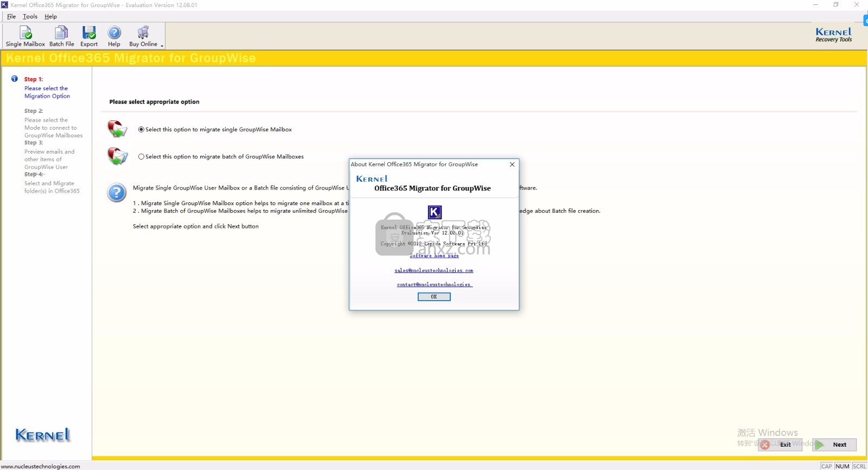The width and height of the screenshot is (868, 470).
Task: Click the NUM status bar indicator
Action: tap(843, 466)
